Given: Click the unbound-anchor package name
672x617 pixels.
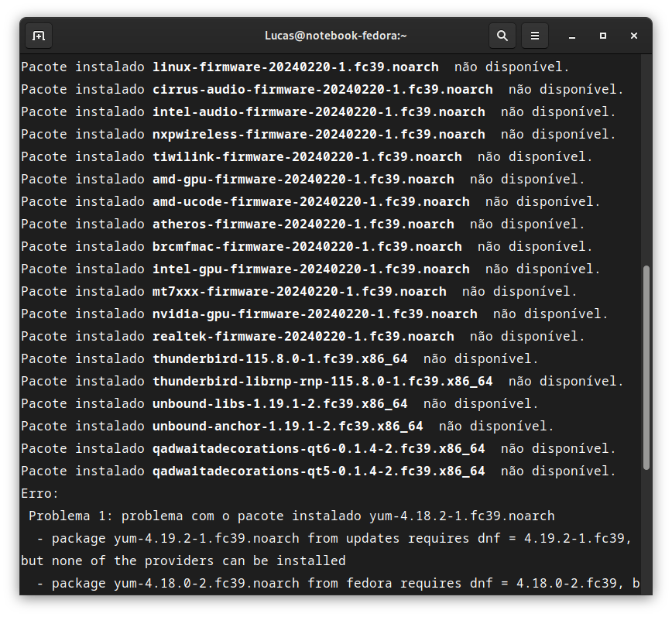Looking at the screenshot, I should tap(287, 427).
